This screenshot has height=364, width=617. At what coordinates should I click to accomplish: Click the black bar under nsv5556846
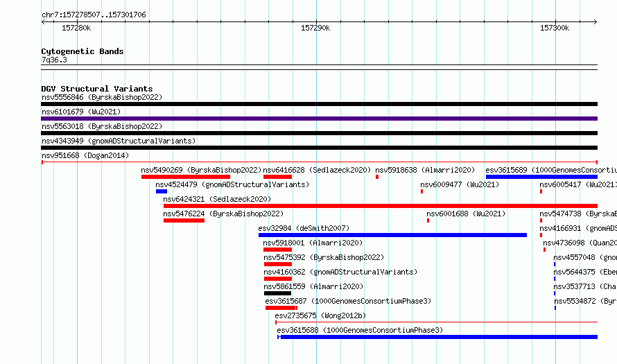[x=319, y=104]
